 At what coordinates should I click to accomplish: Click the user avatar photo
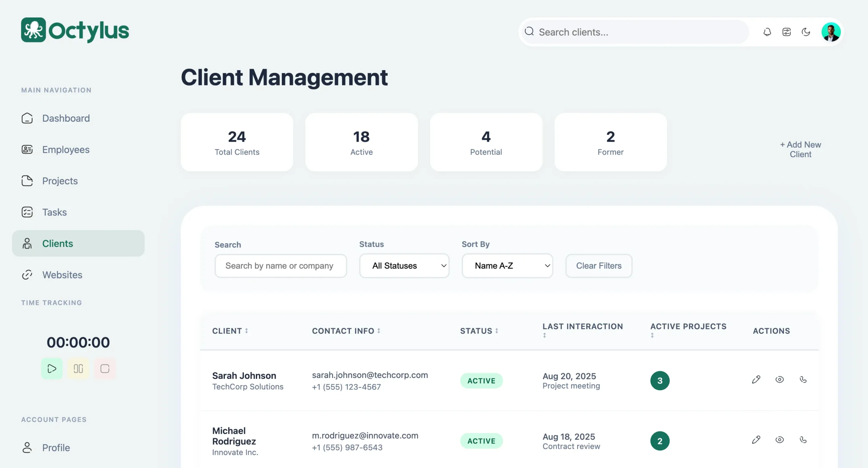click(x=830, y=32)
